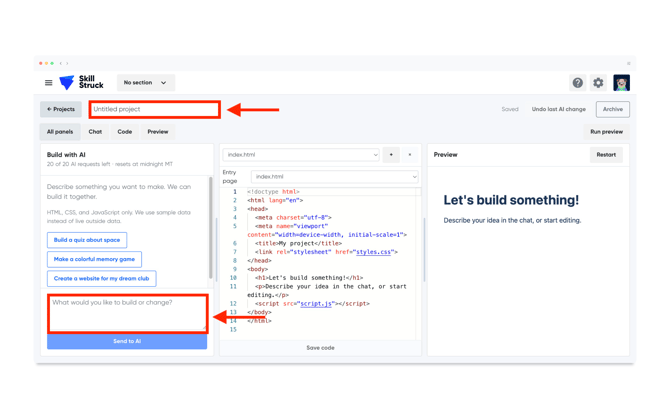Switch to the Code tab
Image resolution: width=670 pixels, height=418 pixels.
pyautogui.click(x=125, y=132)
